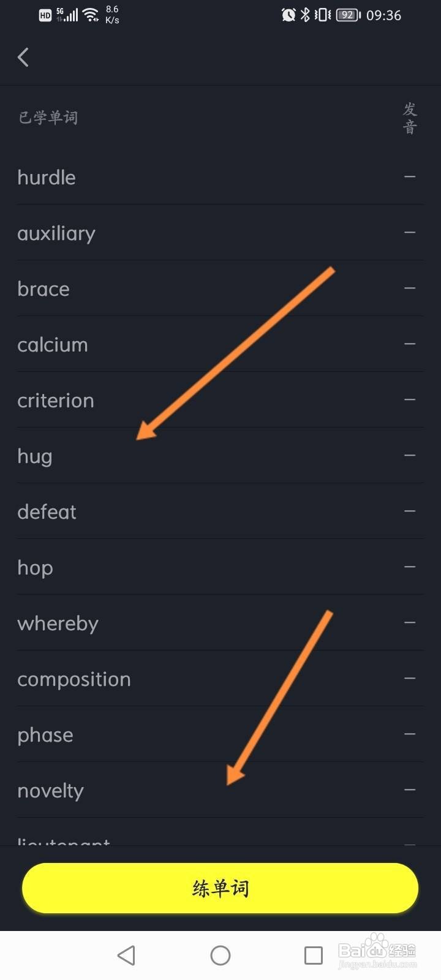Select the word calcium
This screenshot has height=980, width=441.
[x=53, y=345]
